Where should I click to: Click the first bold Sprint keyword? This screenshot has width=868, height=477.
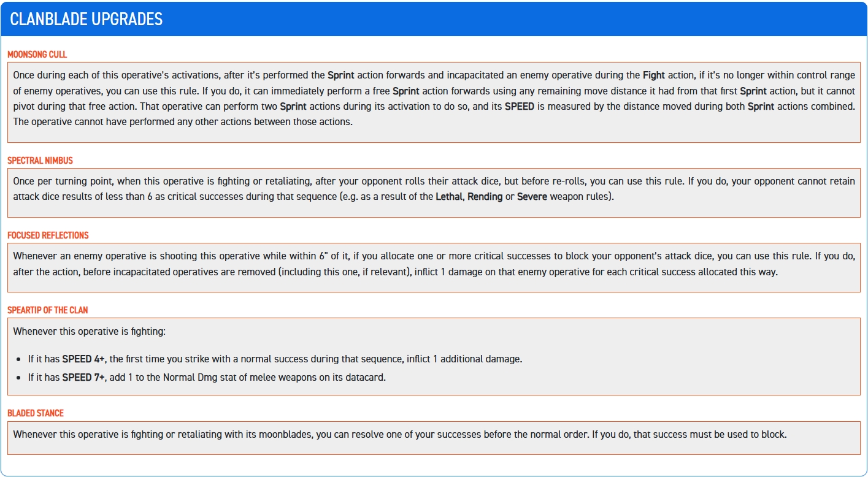click(340, 75)
